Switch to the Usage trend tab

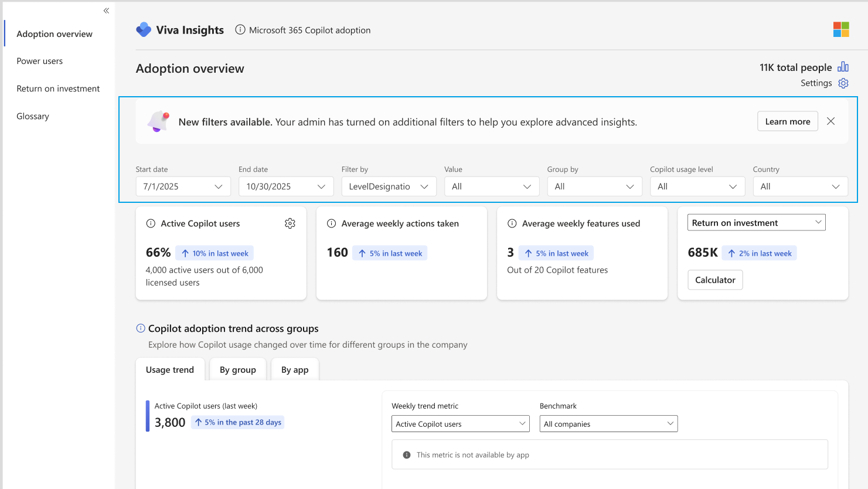[x=170, y=370]
